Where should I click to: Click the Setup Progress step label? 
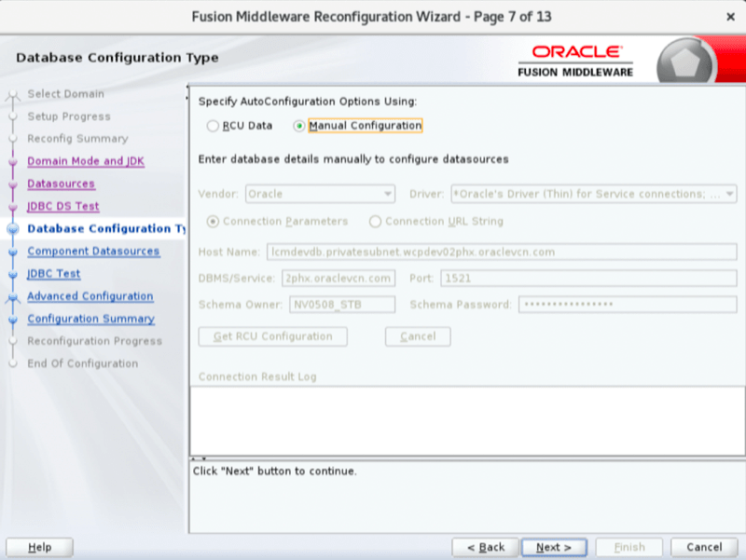69,116
